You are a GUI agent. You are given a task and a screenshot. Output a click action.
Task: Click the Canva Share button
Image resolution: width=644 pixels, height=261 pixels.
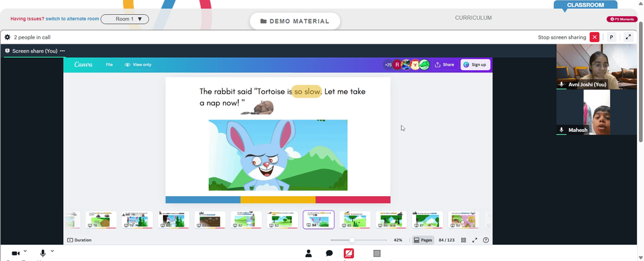pyautogui.click(x=444, y=65)
